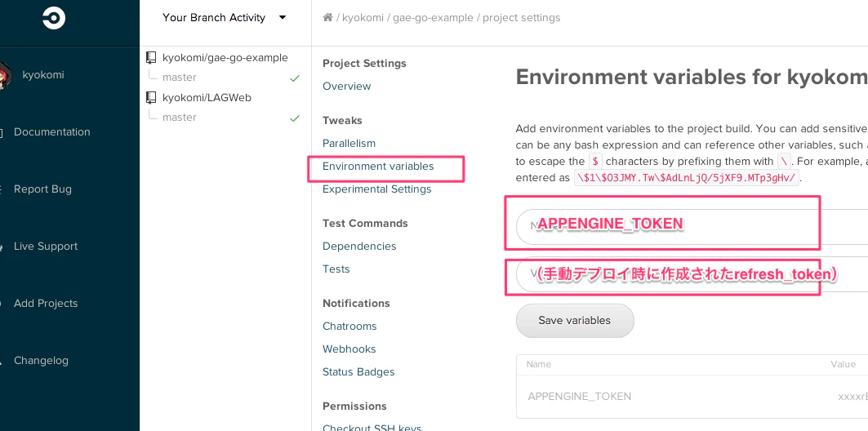Select kyokomi username in sidebar

[x=43, y=75]
